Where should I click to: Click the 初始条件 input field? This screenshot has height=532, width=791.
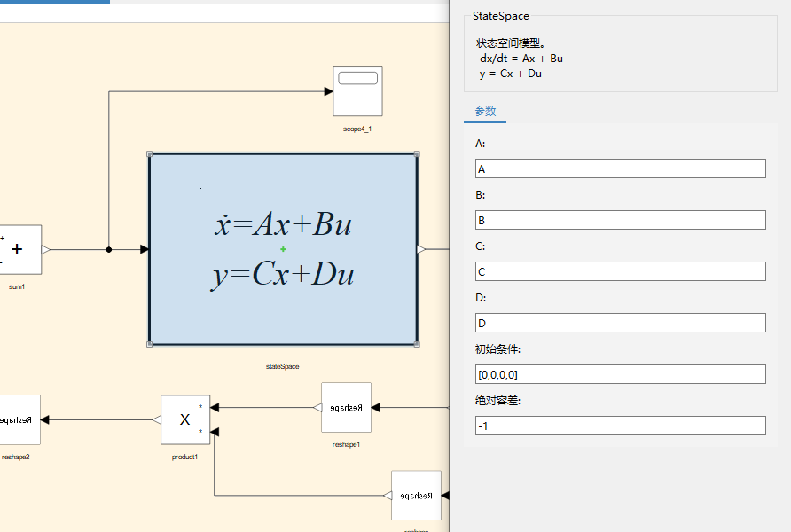621,374
